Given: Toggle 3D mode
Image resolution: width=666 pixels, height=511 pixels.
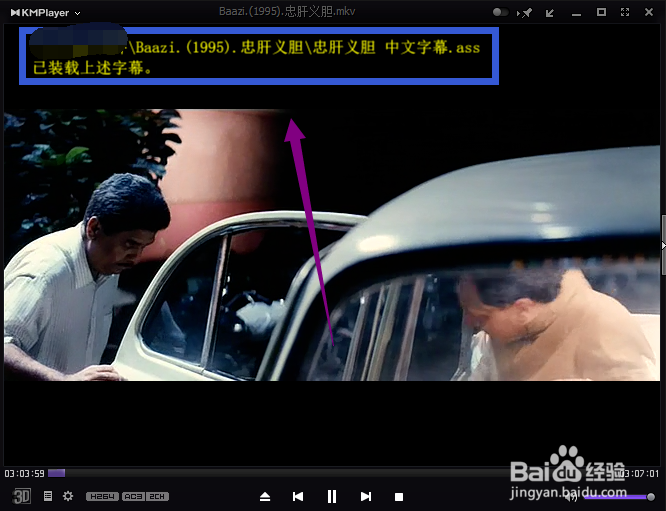Looking at the screenshot, I should coord(22,496).
